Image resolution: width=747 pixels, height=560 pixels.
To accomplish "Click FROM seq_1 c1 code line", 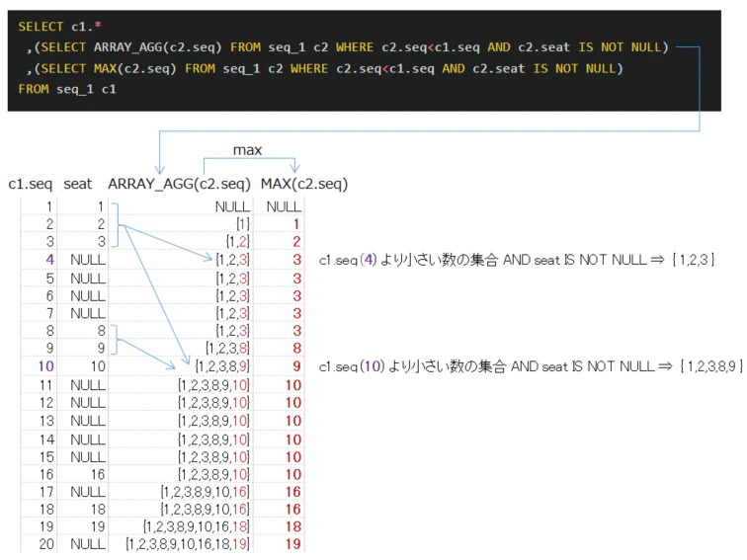I will pyautogui.click(x=67, y=90).
